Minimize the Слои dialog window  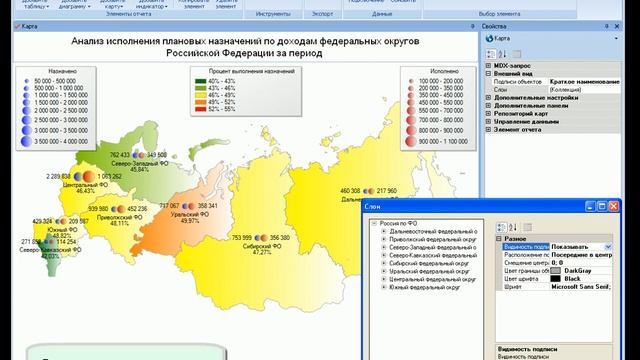[x=590, y=207]
